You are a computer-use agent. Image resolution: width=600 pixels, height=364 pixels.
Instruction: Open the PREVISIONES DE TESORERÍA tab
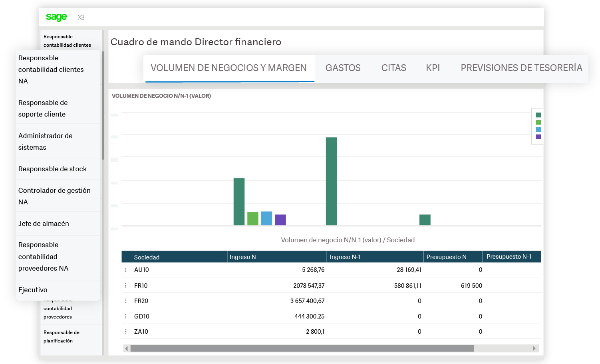click(x=521, y=68)
